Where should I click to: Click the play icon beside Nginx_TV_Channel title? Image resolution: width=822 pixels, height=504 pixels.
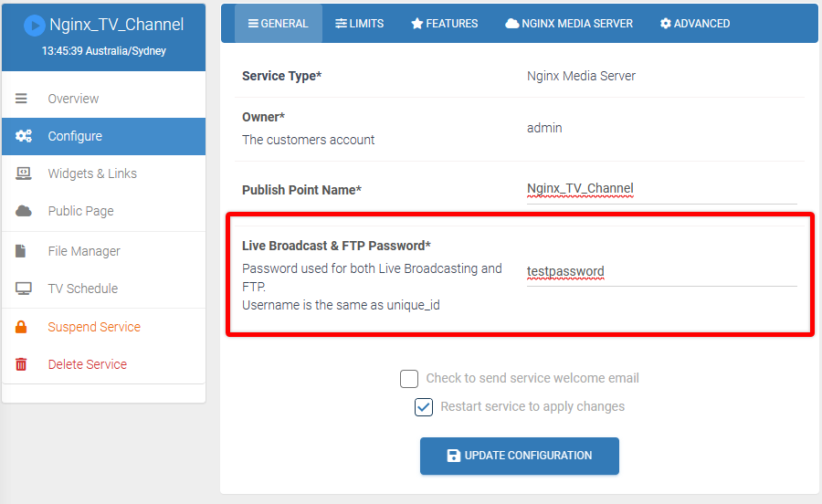[x=34, y=26]
